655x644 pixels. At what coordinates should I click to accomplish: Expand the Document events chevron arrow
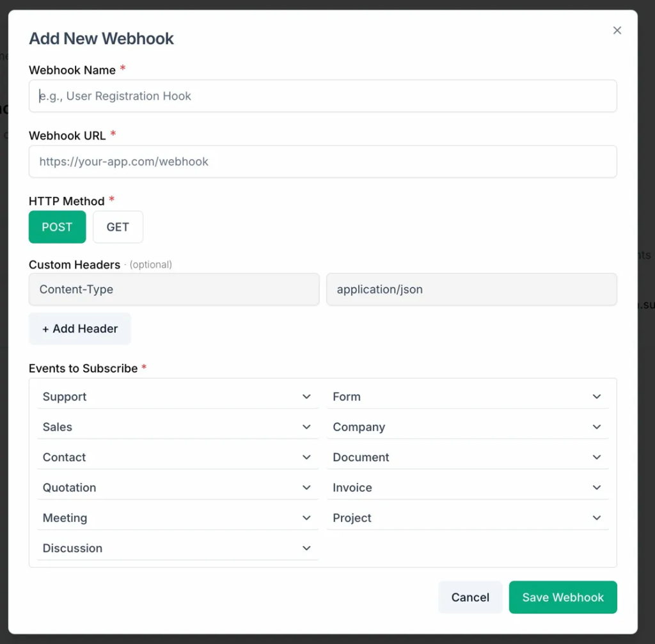[x=596, y=457]
